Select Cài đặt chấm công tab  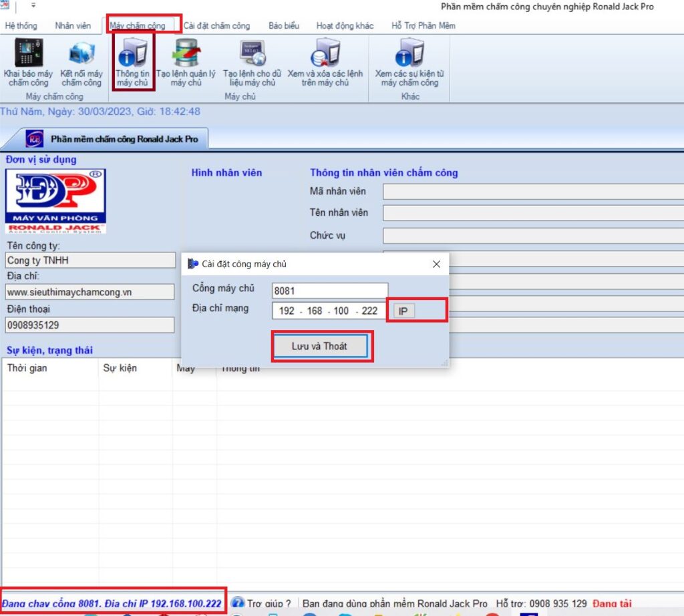pos(217,26)
